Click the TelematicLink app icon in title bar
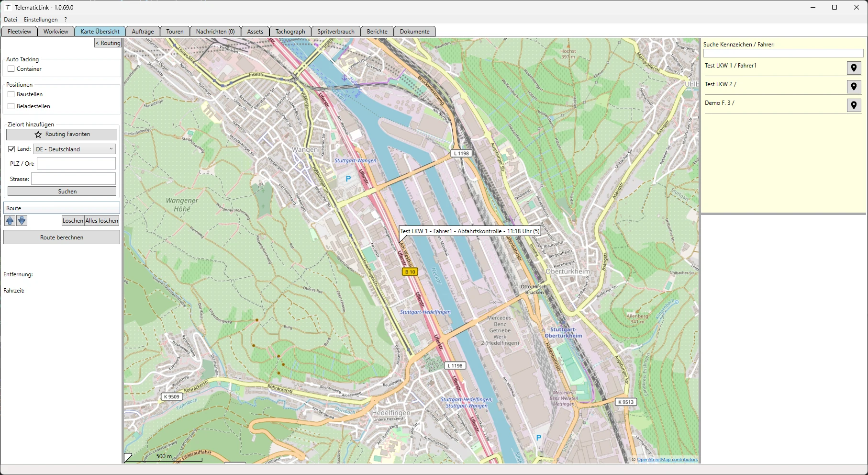Viewport: 868px width, 475px height. coord(8,7)
